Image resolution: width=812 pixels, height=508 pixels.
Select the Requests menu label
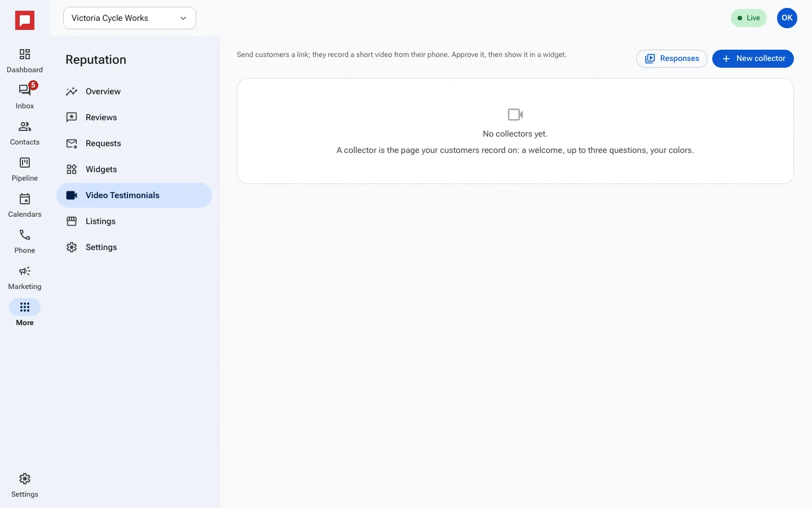(x=103, y=143)
